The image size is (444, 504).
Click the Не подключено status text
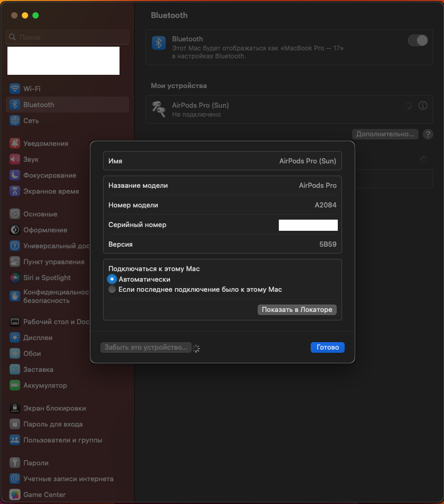197,115
